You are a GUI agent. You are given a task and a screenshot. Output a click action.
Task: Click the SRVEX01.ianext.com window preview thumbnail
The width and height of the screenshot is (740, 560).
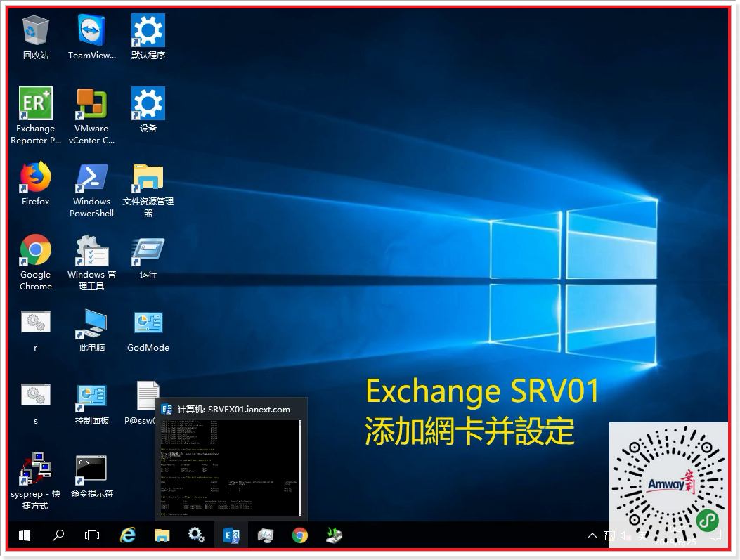tap(231, 467)
